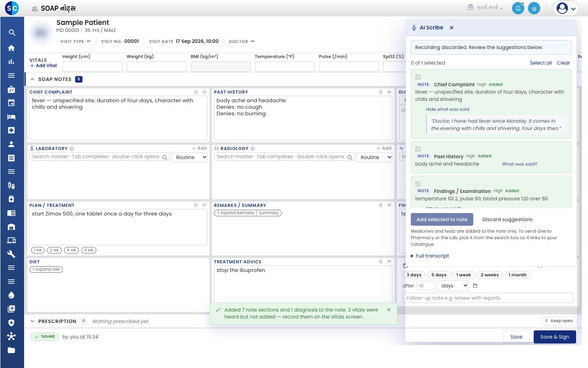
Task: Open the person profile sidebar icon
Action: coord(11,144)
